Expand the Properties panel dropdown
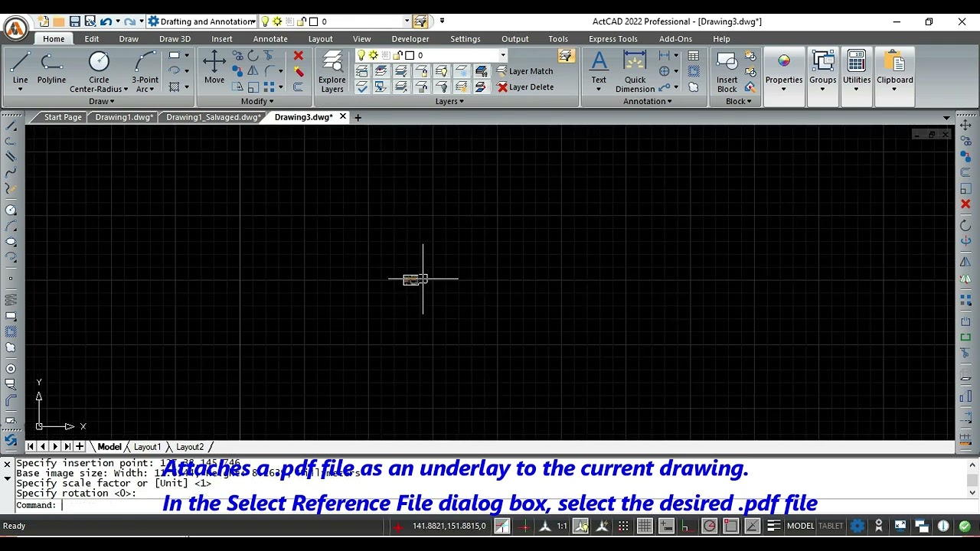980x551 pixels. tap(783, 89)
